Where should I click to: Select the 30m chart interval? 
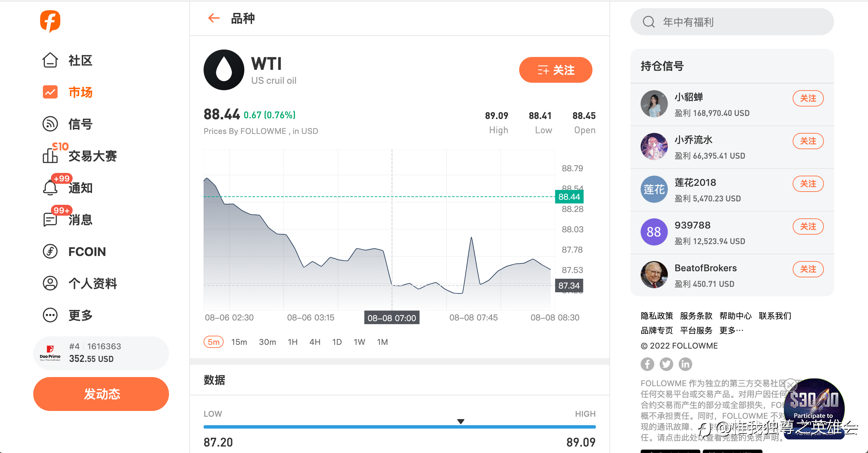click(267, 342)
